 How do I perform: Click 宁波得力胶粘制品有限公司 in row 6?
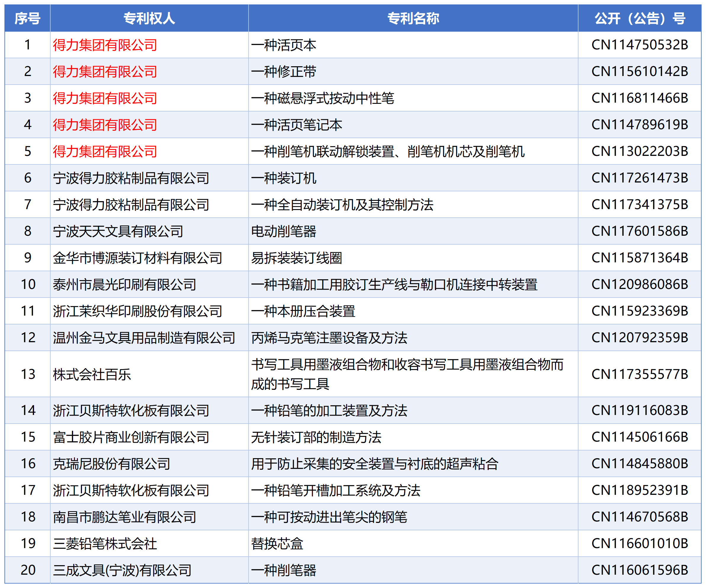(131, 178)
